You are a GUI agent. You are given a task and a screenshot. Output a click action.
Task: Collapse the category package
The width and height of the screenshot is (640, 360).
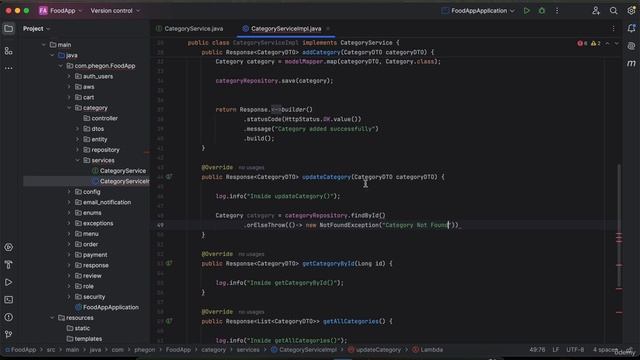69,108
